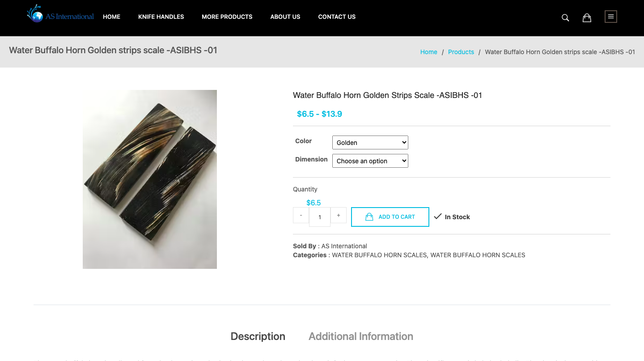Open the shopping bag cart icon
Viewport: 644px width, 361px height.
pos(587,17)
